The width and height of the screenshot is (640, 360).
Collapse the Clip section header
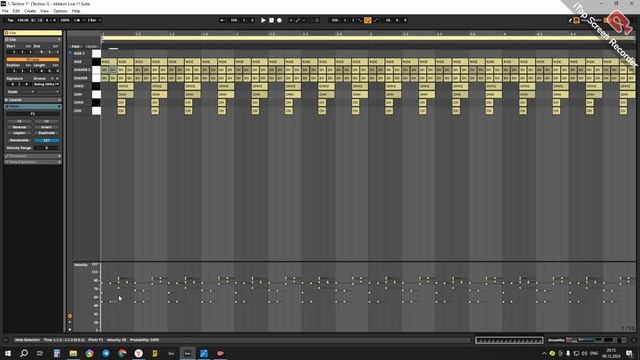coord(33,40)
